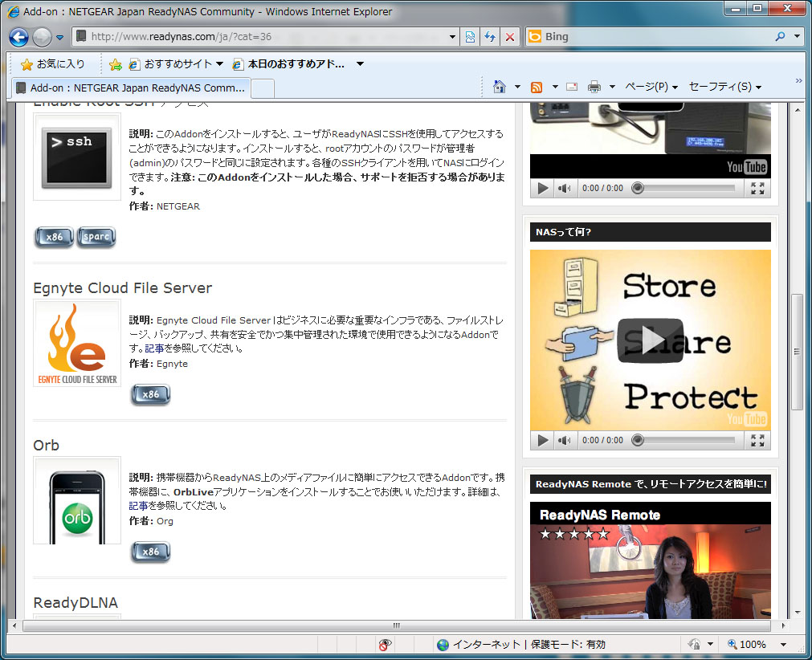Open the 100% zoom level dropdown
The height and width of the screenshot is (660, 812).
tap(783, 644)
